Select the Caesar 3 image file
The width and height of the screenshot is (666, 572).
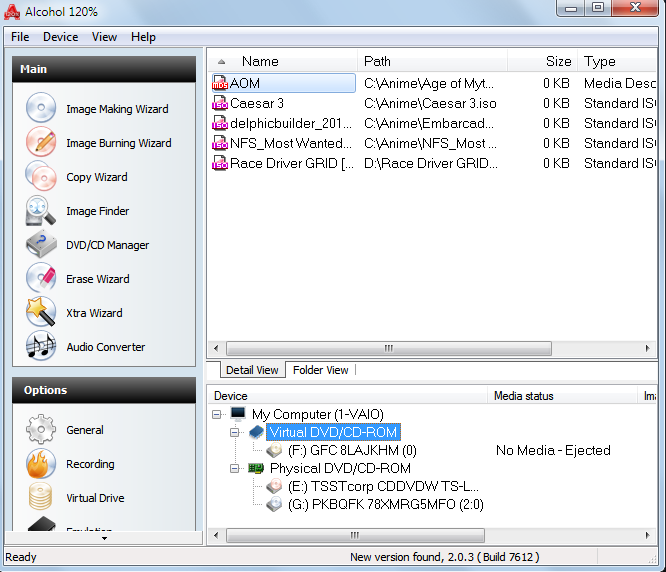[257, 103]
